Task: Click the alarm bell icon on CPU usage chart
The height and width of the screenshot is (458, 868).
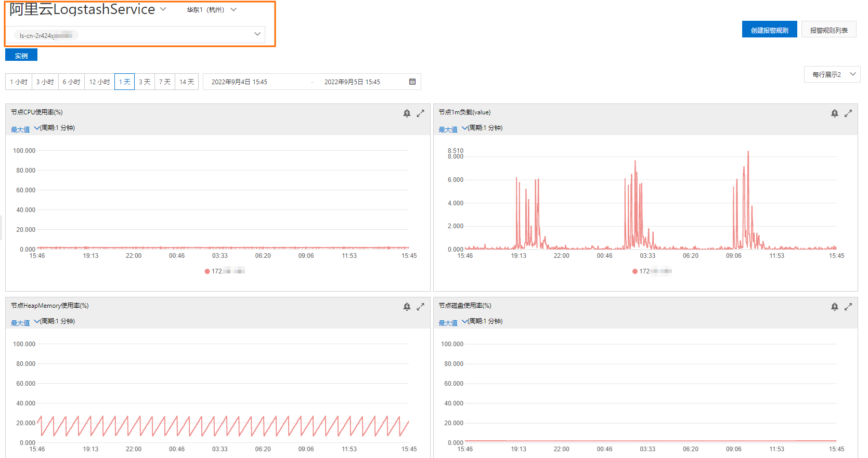Action: (x=407, y=113)
